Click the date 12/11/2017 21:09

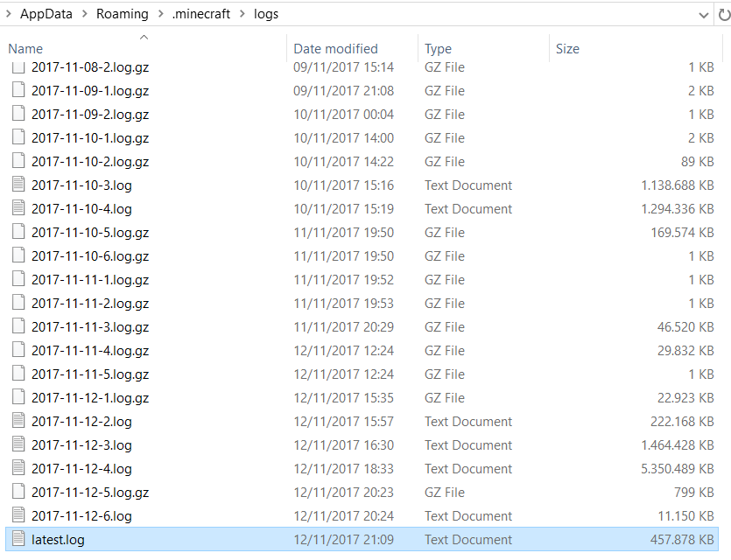[x=343, y=540]
